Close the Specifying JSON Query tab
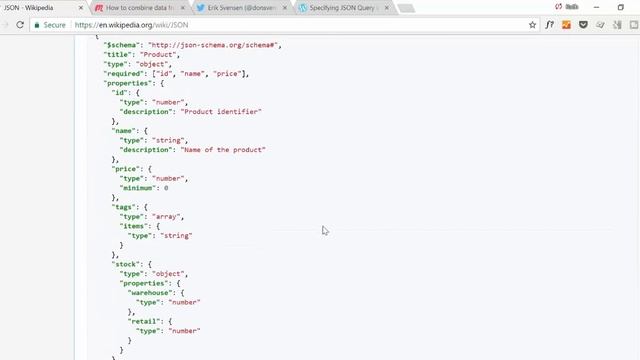The height and width of the screenshot is (360, 640). (x=387, y=8)
